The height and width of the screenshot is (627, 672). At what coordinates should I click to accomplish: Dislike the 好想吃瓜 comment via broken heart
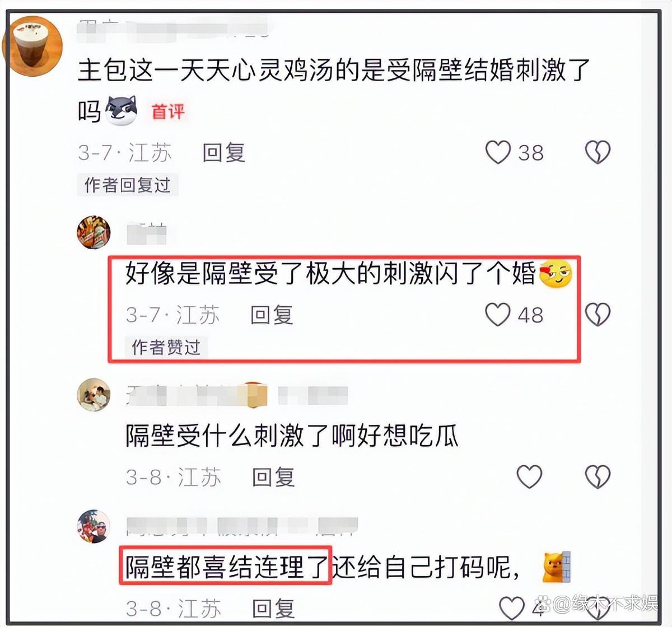pos(598,477)
